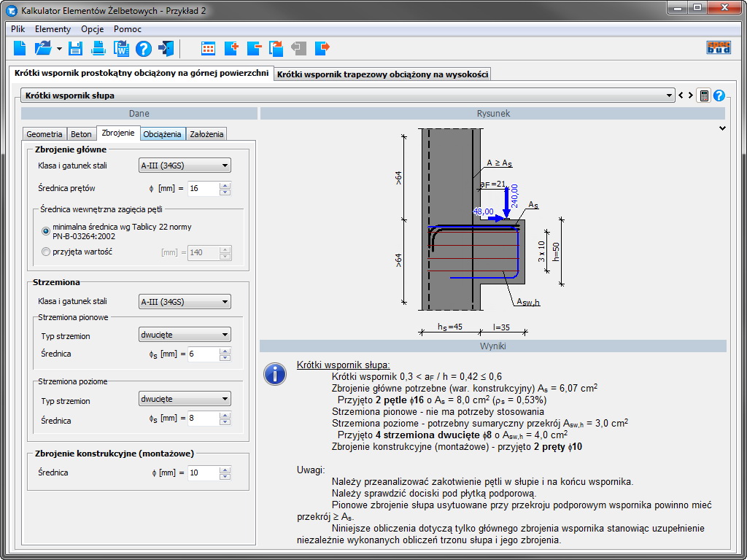Select the przyjęta wartość radio button
This screenshot has height=560, width=747.
[46, 252]
